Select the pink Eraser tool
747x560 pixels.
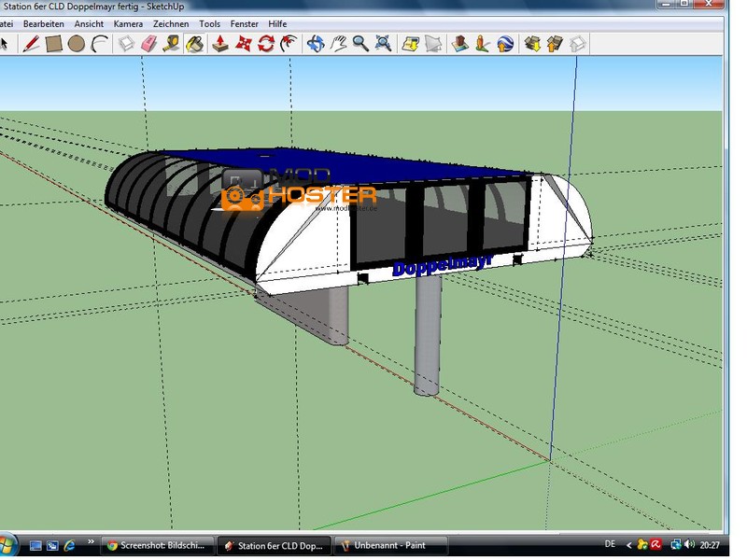click(x=149, y=44)
